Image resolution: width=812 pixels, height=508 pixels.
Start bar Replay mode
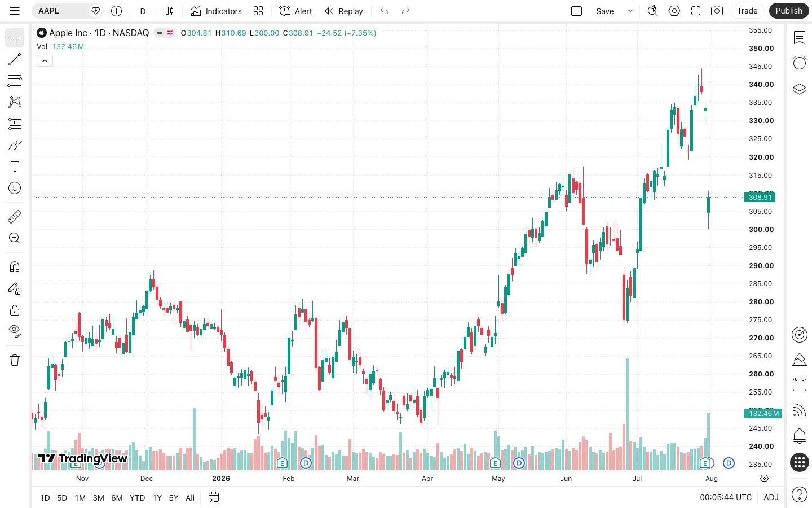344,11
